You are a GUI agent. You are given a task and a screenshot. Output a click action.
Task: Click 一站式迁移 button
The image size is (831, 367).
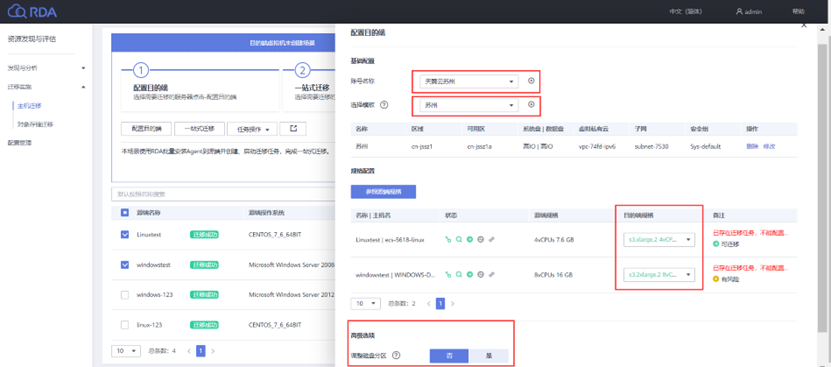[198, 129]
